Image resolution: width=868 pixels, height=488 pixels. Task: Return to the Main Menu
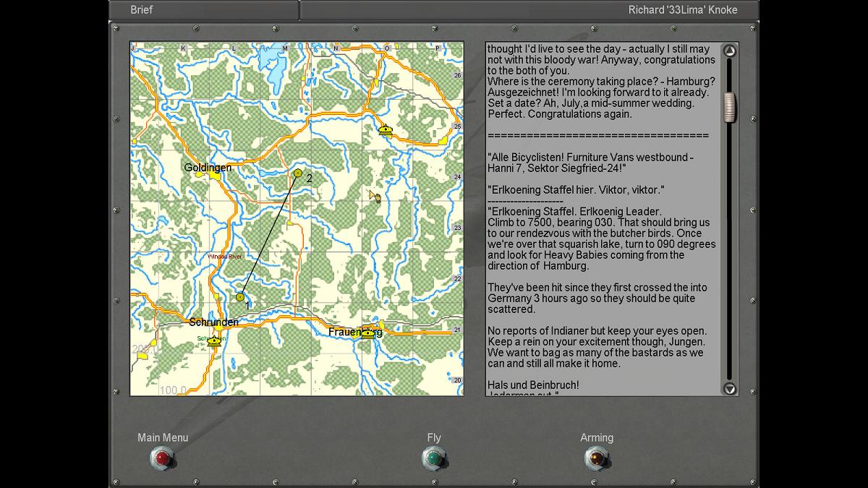pos(163,458)
